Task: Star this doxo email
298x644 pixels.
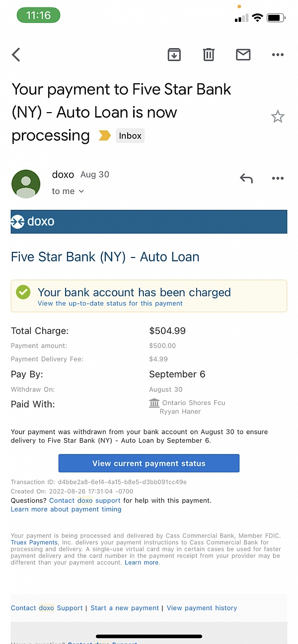Action: (277, 117)
